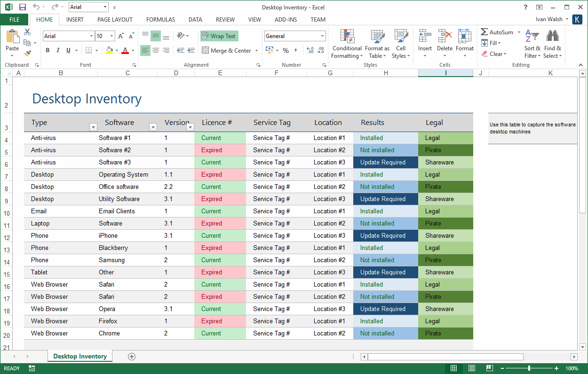Select the Sort & Filter icon
The width and height of the screenshot is (588, 374).
click(532, 45)
